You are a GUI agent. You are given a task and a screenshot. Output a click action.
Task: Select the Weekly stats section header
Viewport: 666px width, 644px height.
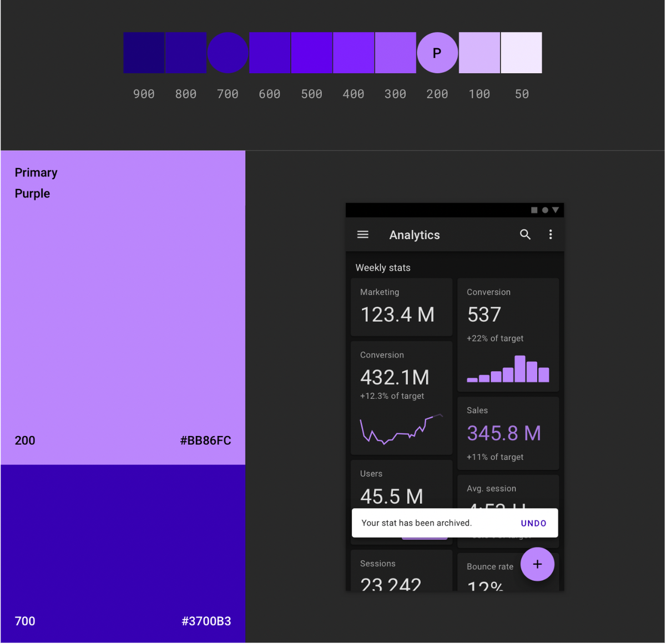pos(382,267)
